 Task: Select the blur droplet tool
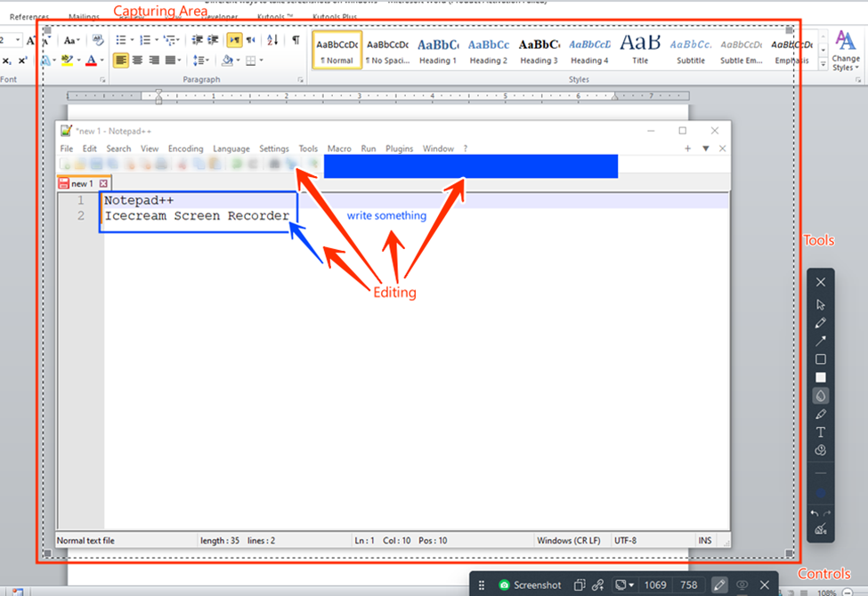821,396
